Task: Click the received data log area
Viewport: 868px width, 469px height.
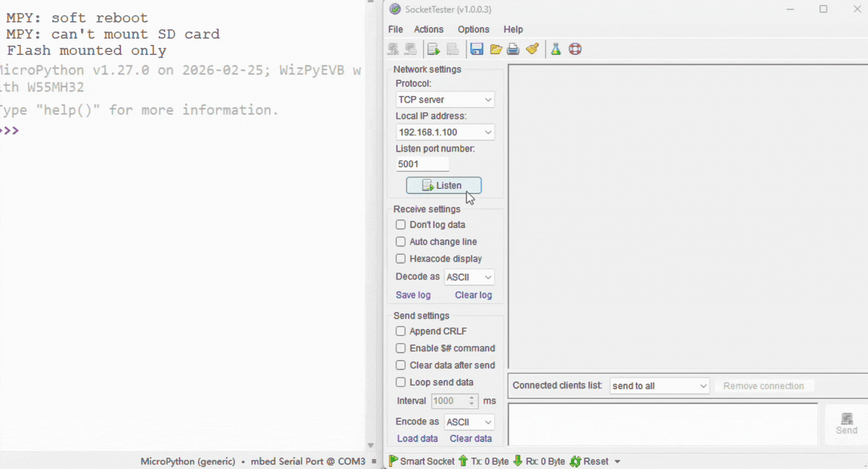Action: pyautogui.click(x=688, y=217)
